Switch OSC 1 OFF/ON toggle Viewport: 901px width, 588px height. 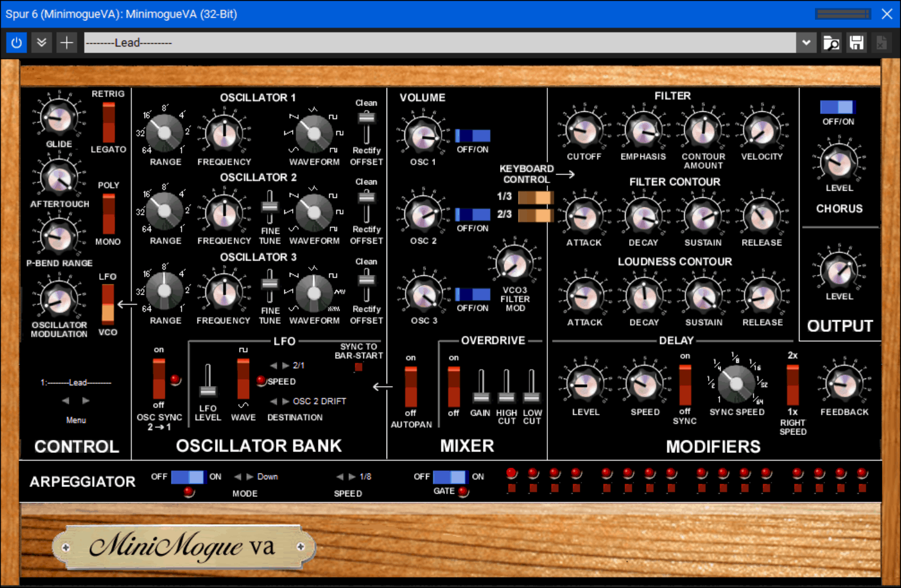click(473, 135)
